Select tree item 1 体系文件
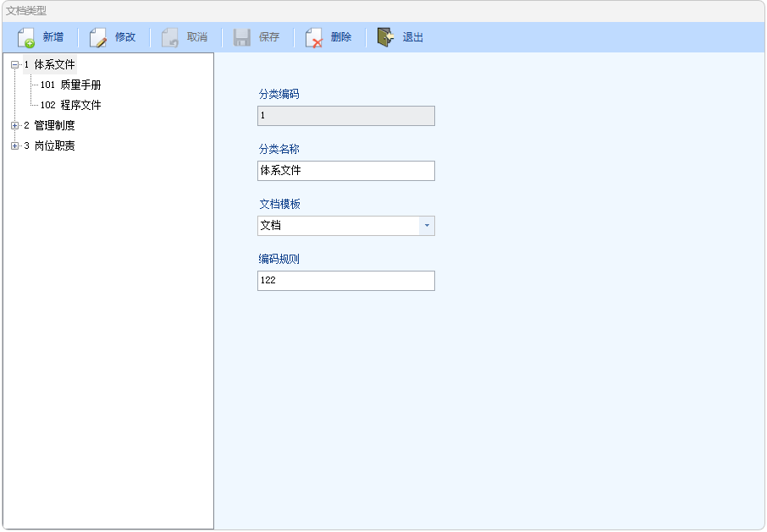Viewport: 767px width, 532px height. coord(49,64)
